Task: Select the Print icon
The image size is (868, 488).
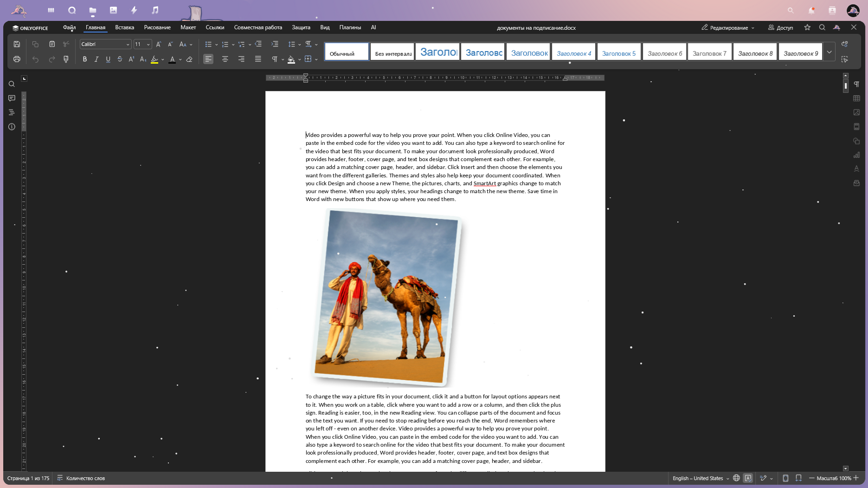Action: (17, 59)
